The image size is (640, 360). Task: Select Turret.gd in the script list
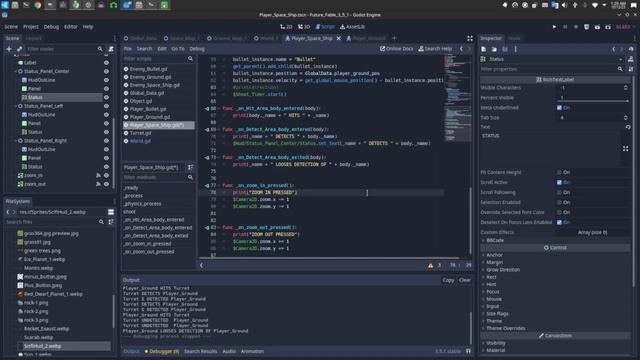(140, 133)
